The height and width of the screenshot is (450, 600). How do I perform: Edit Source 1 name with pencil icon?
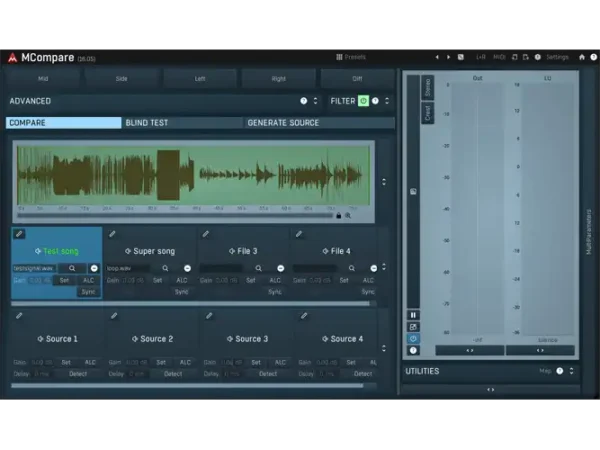point(19,316)
